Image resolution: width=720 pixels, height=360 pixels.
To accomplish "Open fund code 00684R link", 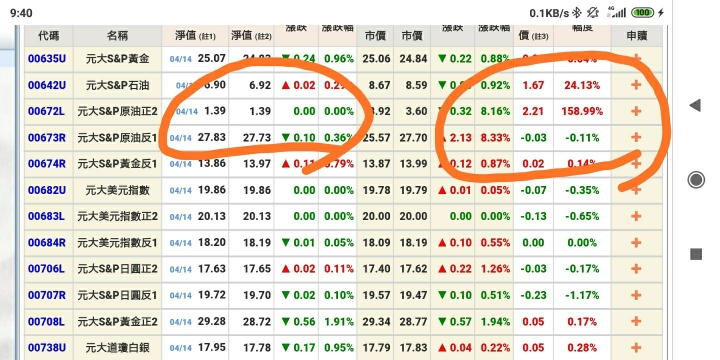I will (x=47, y=242).
